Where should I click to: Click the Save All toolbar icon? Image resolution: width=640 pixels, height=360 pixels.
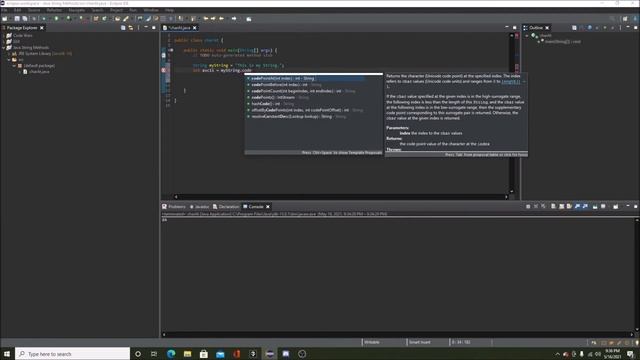pos(25,19)
